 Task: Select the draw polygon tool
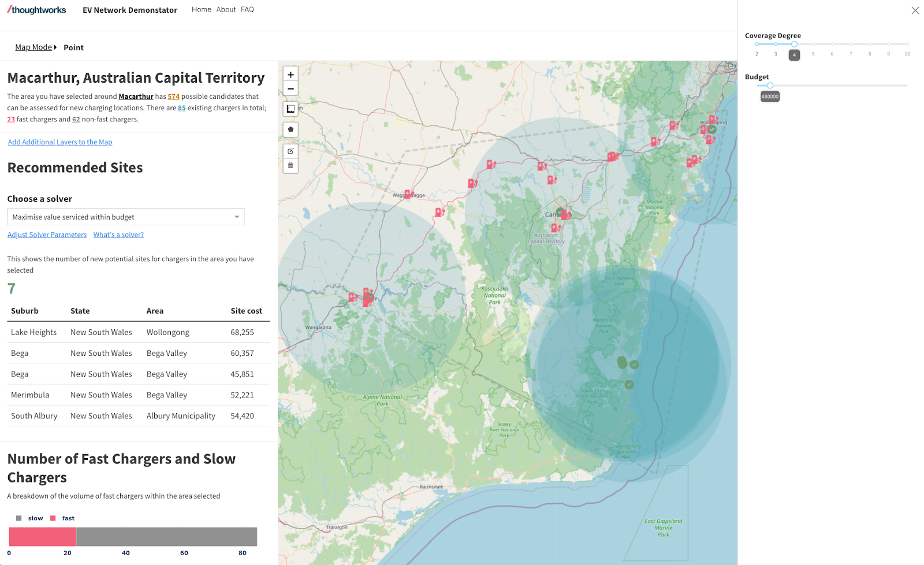pos(290,129)
